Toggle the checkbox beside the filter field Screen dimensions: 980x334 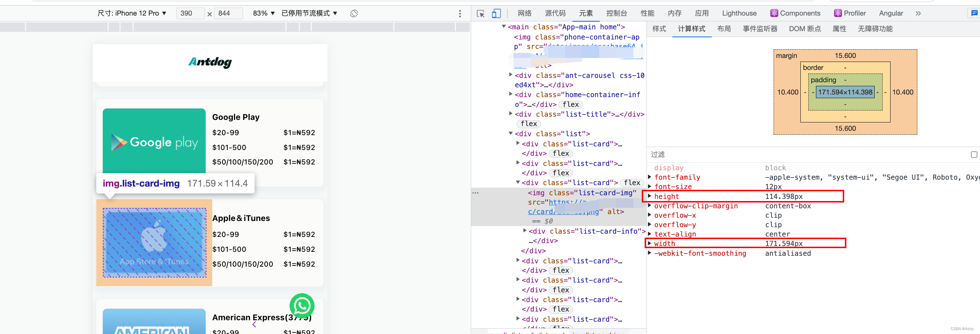pos(973,154)
